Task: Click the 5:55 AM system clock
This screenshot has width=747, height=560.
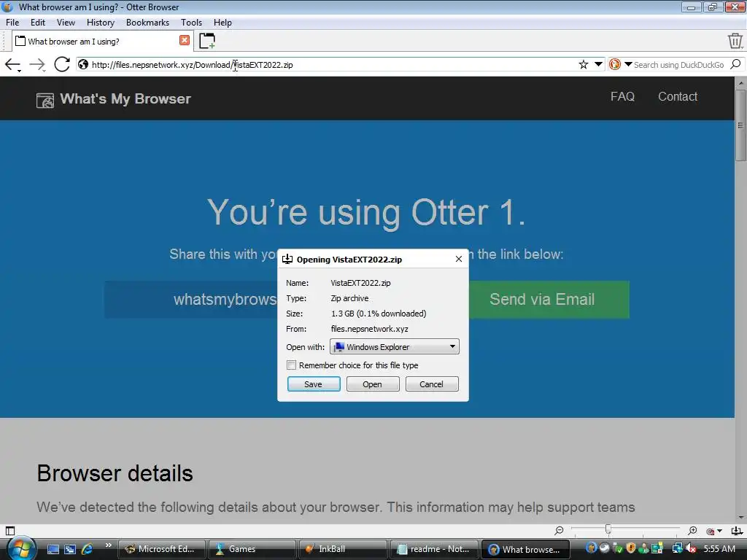Action: 719,548
